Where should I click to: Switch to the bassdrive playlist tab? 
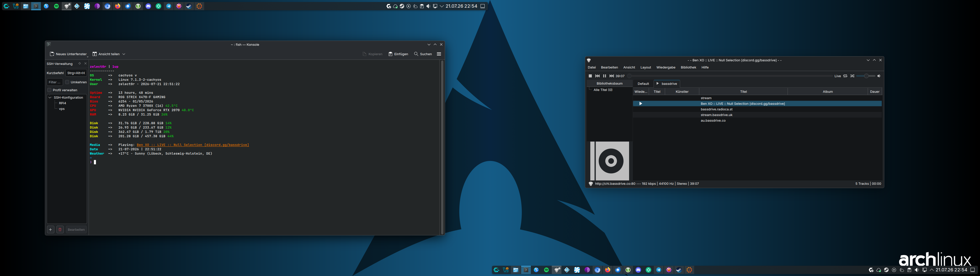(667, 84)
